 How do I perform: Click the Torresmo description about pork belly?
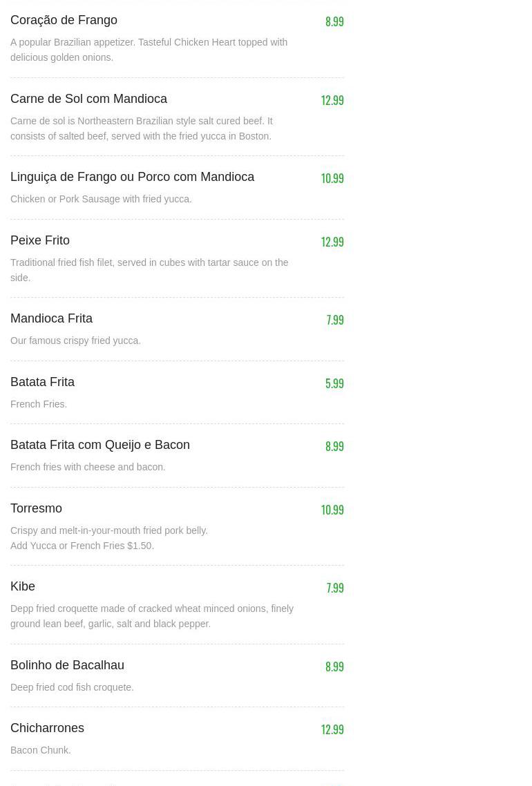pos(109,530)
